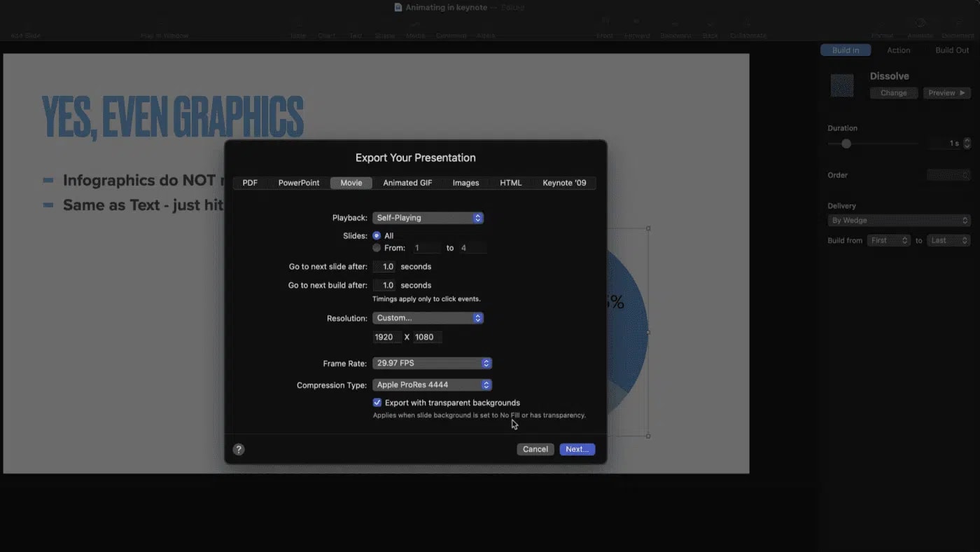Click the Animate icon in the toolbar

pyautogui.click(x=920, y=27)
